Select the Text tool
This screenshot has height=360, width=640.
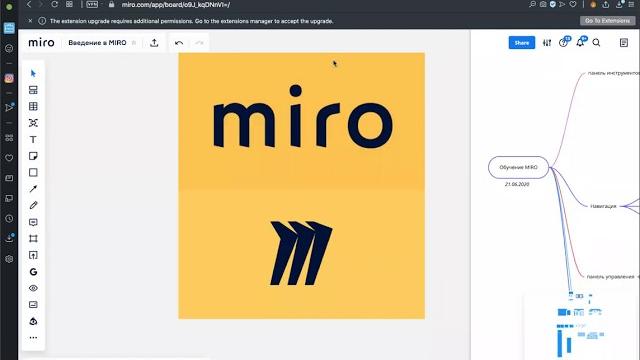click(x=33, y=140)
